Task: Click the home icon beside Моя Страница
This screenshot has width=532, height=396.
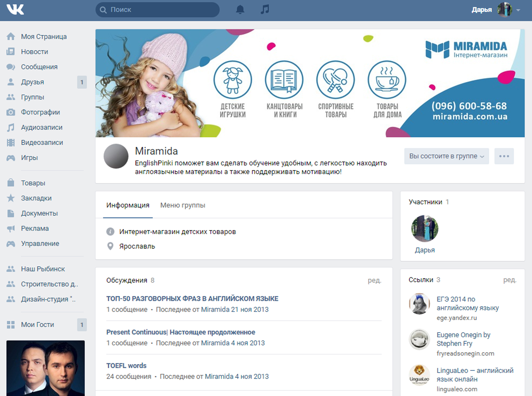Action: [11, 37]
